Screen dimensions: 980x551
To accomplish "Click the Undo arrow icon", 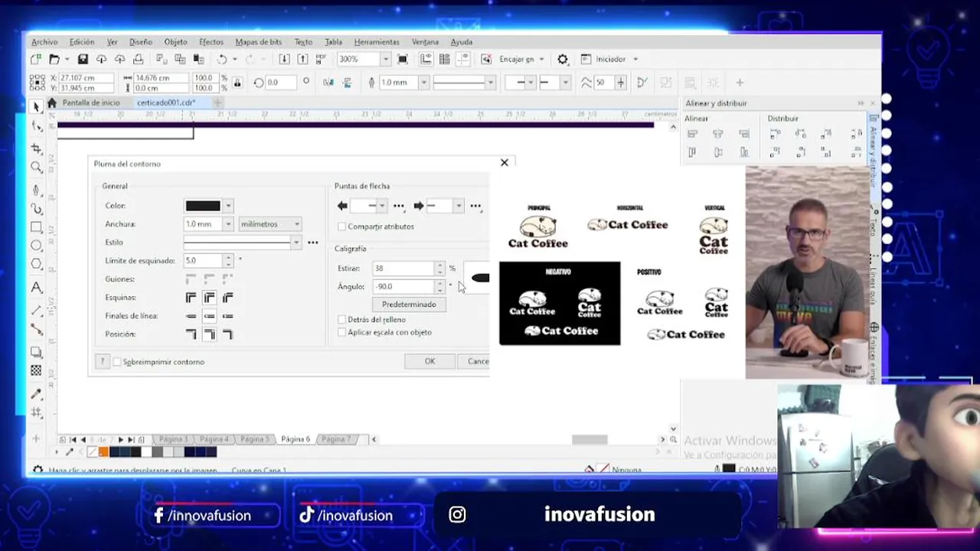I will point(221,59).
